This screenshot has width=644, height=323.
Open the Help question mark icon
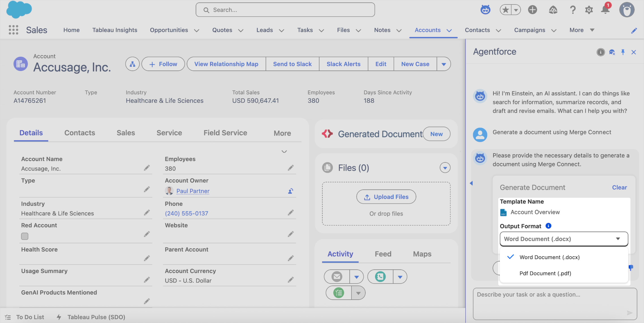(573, 10)
